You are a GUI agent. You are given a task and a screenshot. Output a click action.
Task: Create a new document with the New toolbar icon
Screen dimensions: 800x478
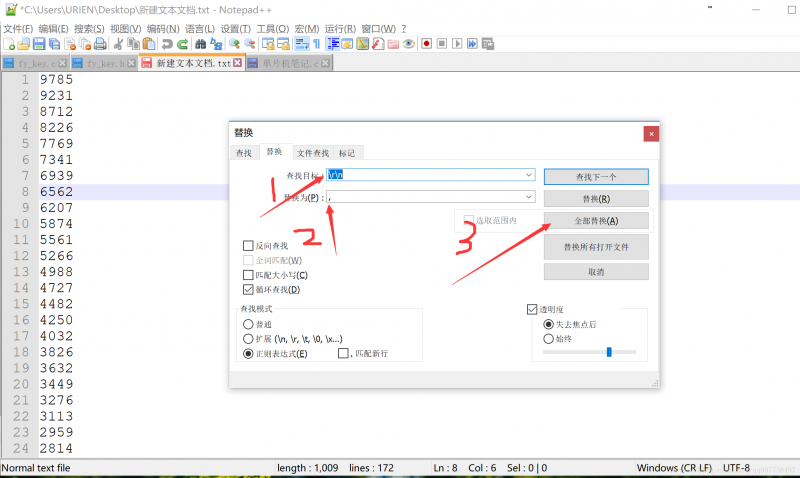(9, 44)
